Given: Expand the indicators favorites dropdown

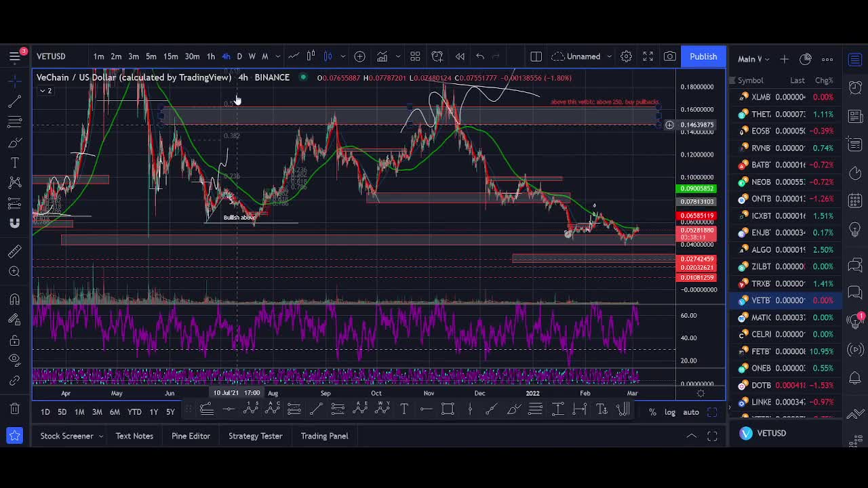Looking at the screenshot, I should [398, 56].
